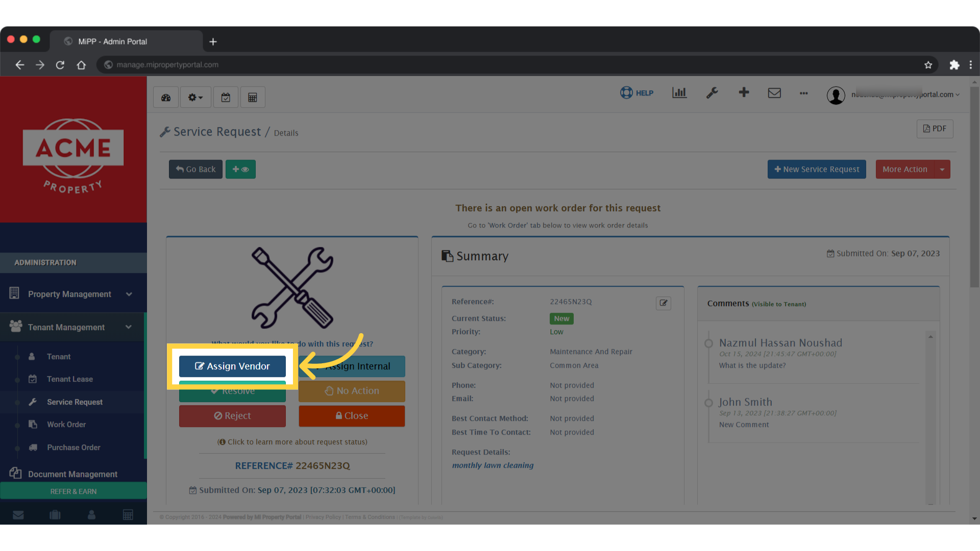
Task: Click the sidebar bottom user icon
Action: 92,515
